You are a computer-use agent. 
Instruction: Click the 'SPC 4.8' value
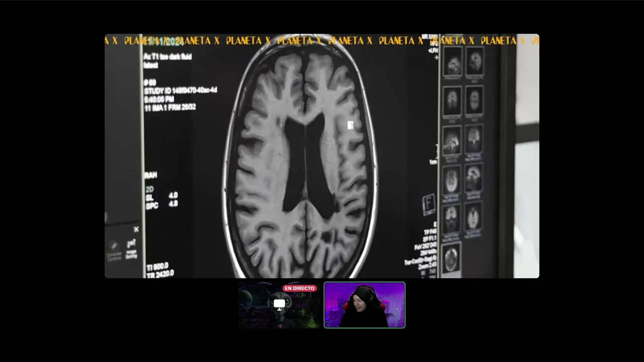point(162,205)
